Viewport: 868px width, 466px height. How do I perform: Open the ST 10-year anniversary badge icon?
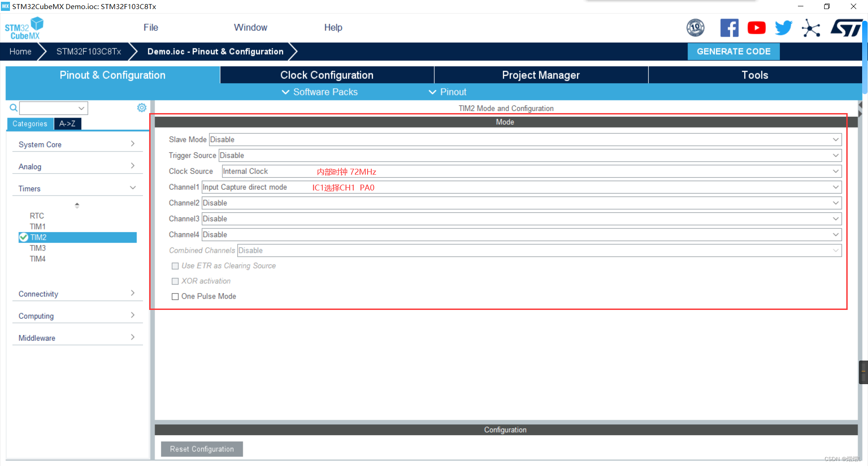[695, 28]
